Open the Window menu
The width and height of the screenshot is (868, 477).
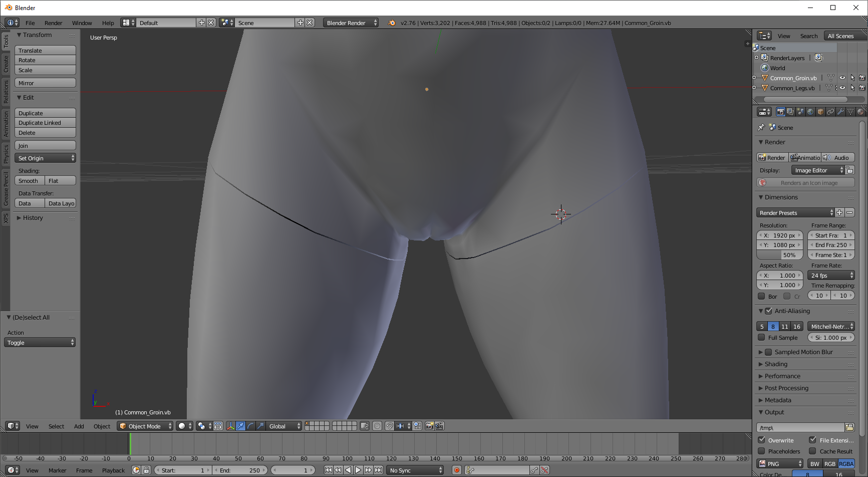click(x=82, y=23)
